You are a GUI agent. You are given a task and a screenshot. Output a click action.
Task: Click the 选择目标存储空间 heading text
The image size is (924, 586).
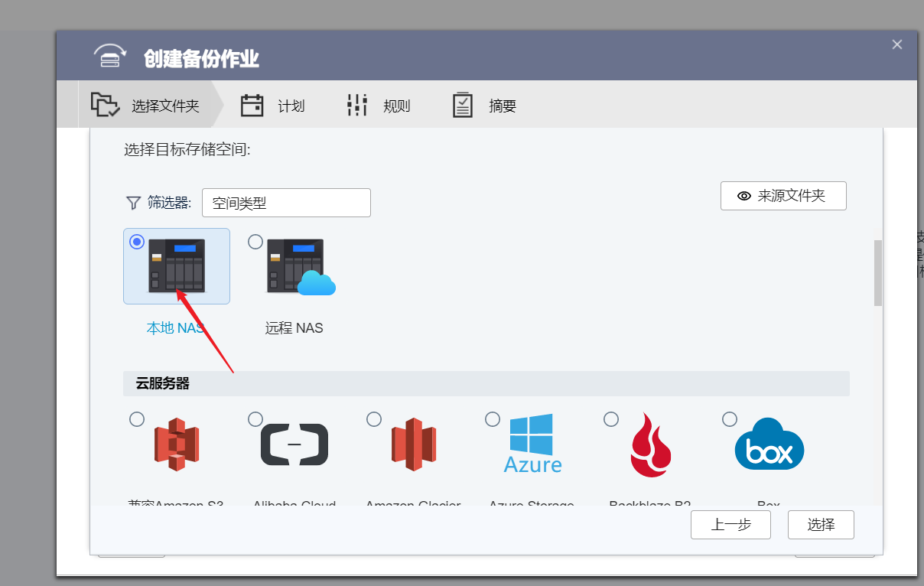pos(187,150)
